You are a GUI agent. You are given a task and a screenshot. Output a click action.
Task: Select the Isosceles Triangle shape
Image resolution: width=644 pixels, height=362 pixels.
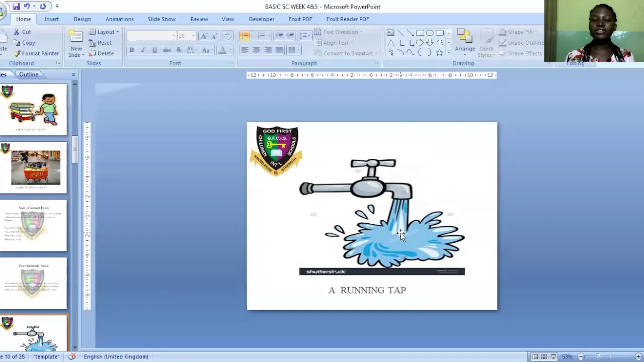tap(390, 43)
